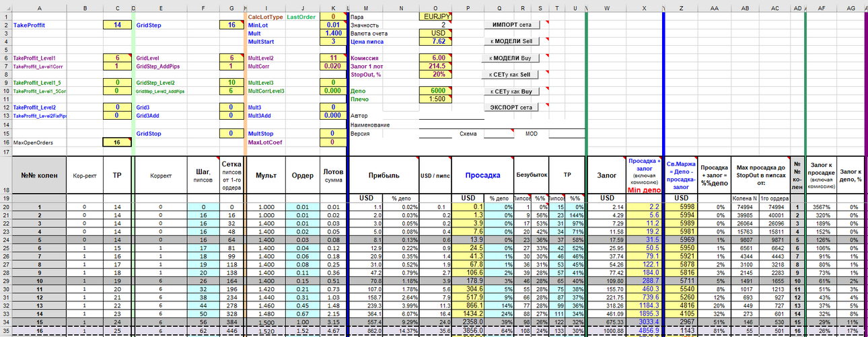Select column header P
The height and width of the screenshot is (337, 868).
468,8
